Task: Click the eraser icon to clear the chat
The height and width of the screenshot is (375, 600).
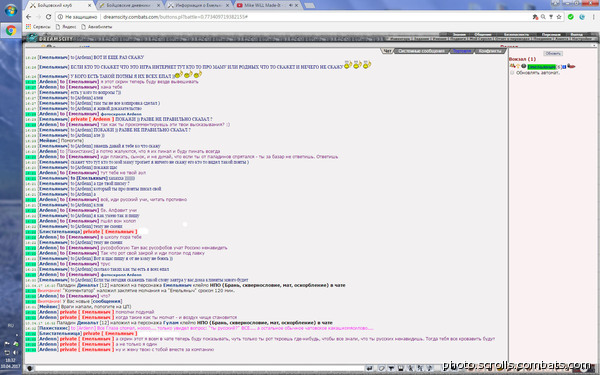Action: tap(382, 368)
